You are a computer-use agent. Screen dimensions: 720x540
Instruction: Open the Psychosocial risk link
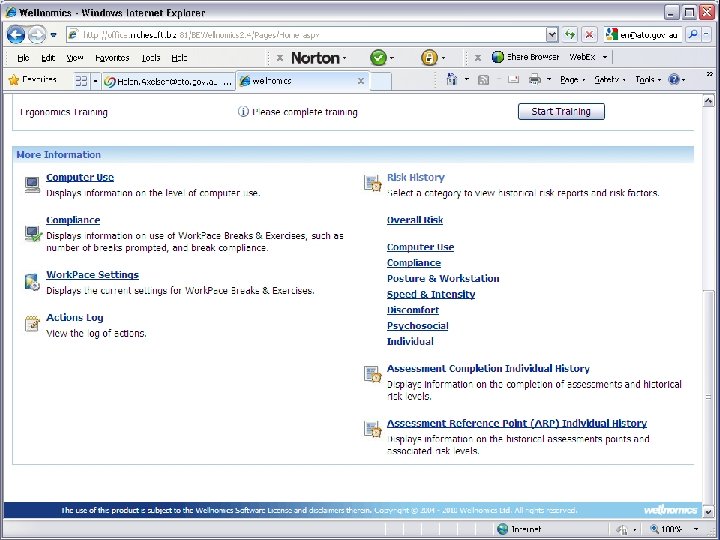tap(417, 326)
